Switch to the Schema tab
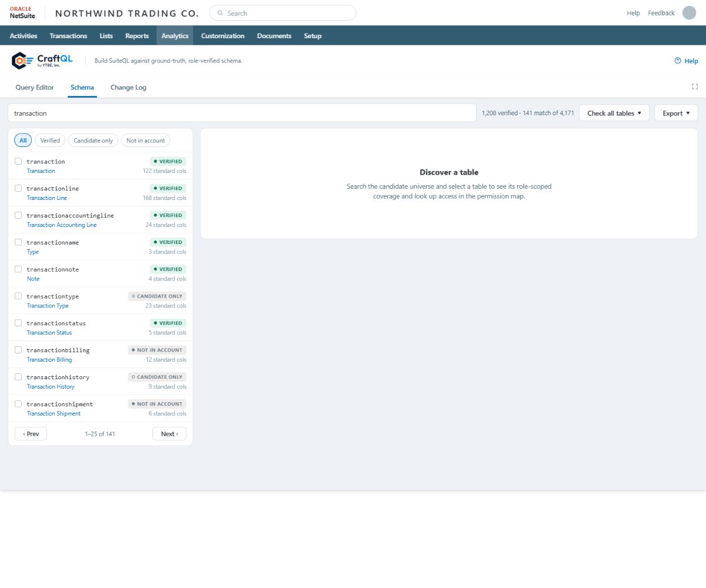The height and width of the screenshot is (588, 706). coord(82,88)
